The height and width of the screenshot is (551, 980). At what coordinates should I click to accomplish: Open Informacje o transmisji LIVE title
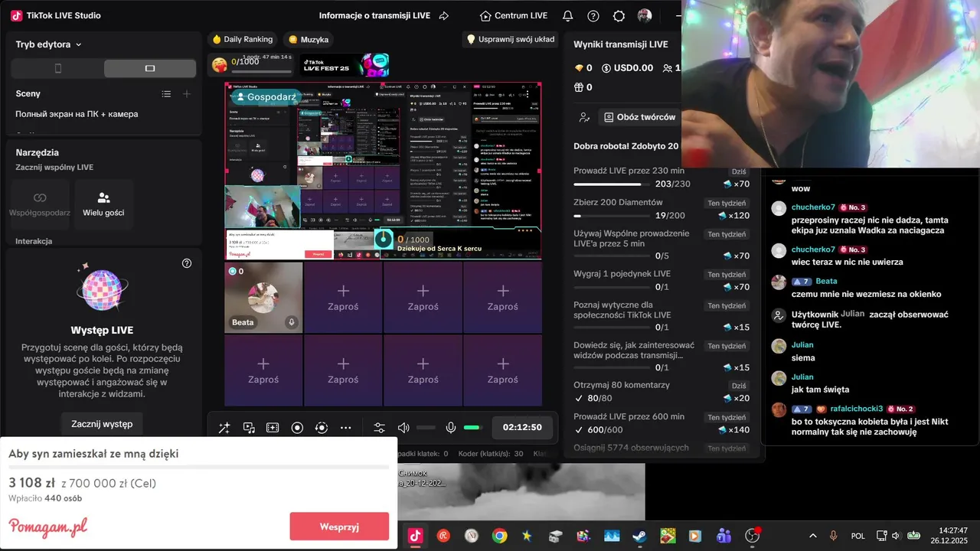pyautogui.click(x=374, y=15)
